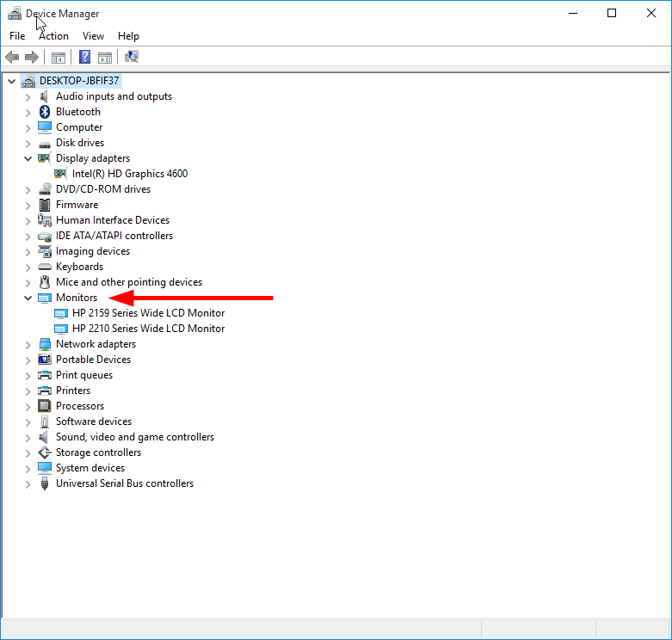Select HP 2159 Series Wide LCD Monitor
This screenshot has height=640, width=672.
tap(148, 313)
